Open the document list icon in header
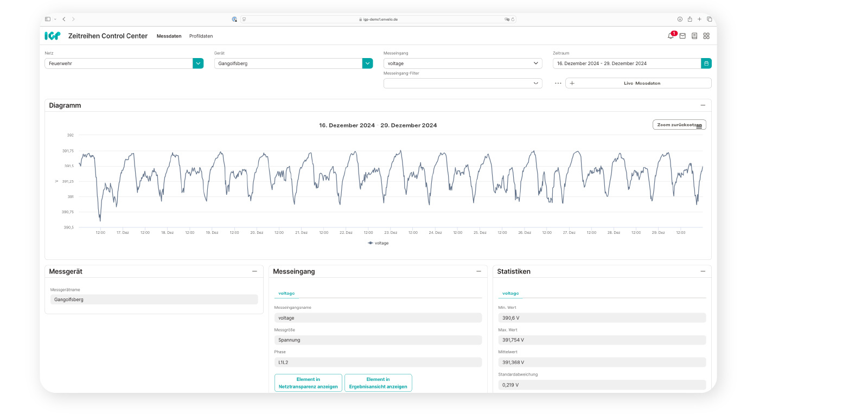868x420 pixels. pos(694,36)
